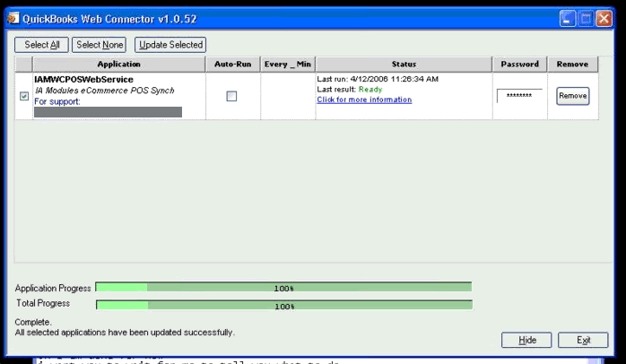Enable the Auto-Run checkbox for IAMWCPOSWebService
Screen dimensions: 626x364
(231, 96)
